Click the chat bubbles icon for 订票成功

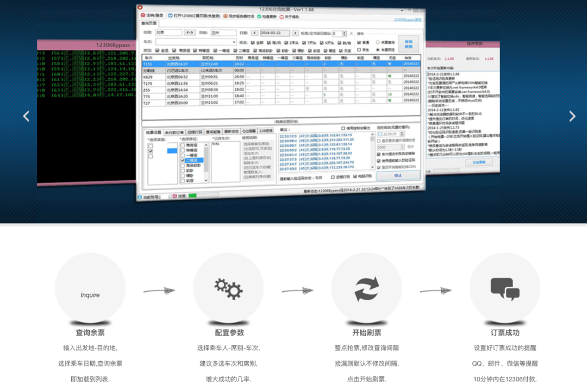pyautogui.click(x=504, y=289)
